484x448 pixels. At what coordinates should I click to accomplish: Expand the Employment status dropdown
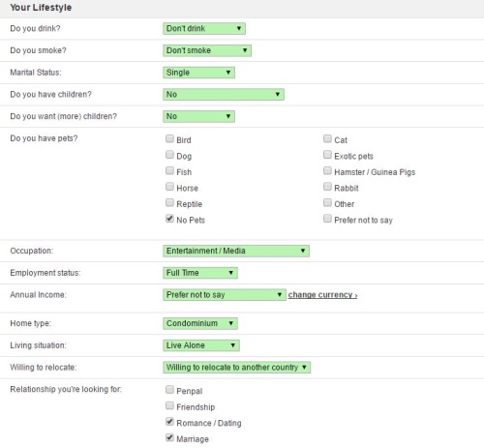[200, 273]
